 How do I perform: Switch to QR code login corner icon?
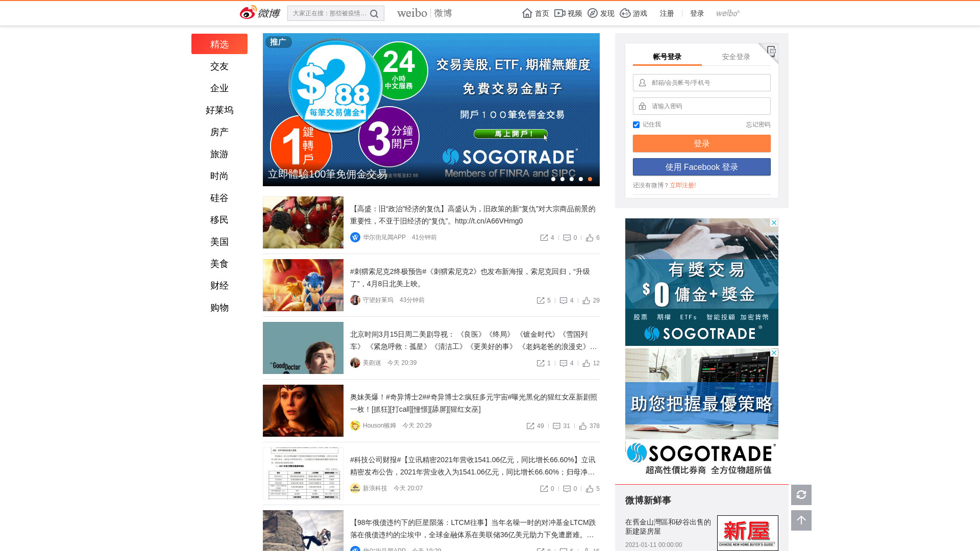(771, 51)
